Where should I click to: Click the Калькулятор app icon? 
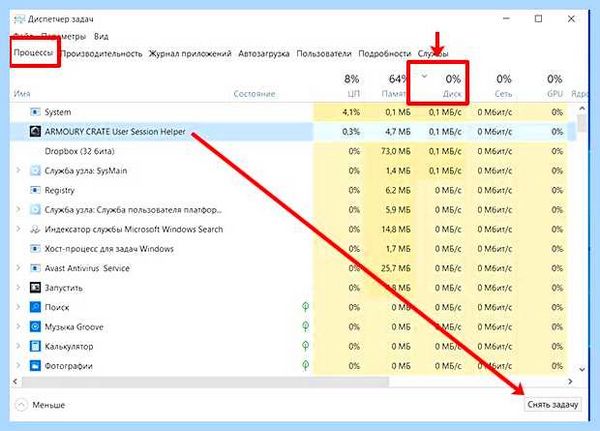pos(35,346)
